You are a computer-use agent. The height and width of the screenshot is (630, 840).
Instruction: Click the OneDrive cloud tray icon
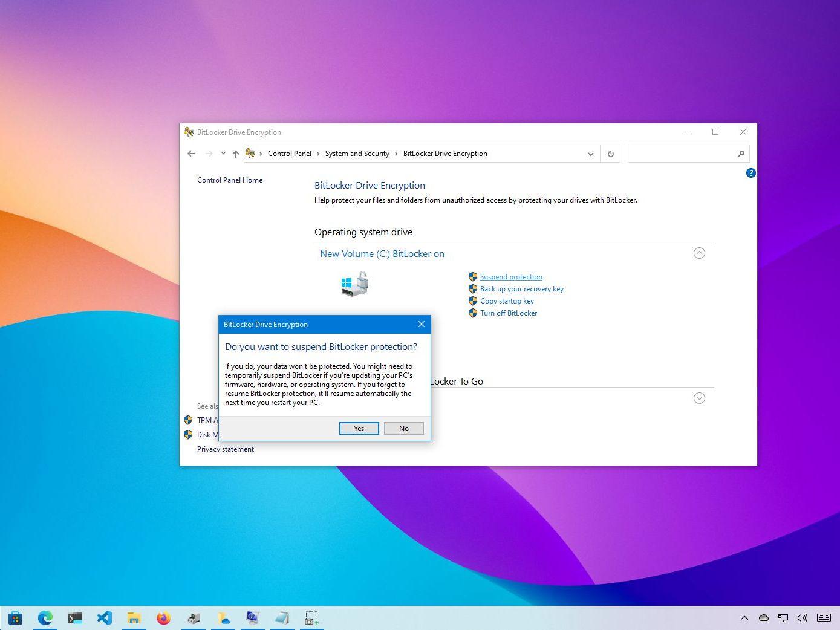[x=764, y=618]
